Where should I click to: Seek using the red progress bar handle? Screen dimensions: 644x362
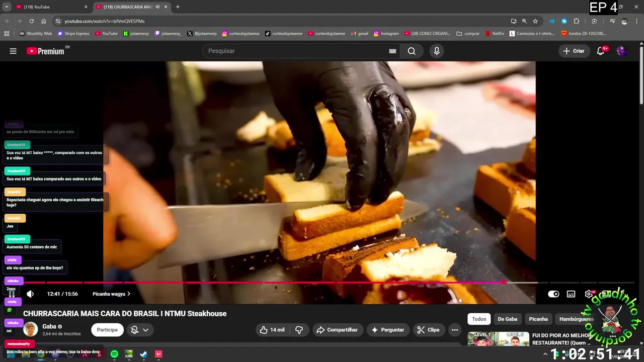click(504, 283)
